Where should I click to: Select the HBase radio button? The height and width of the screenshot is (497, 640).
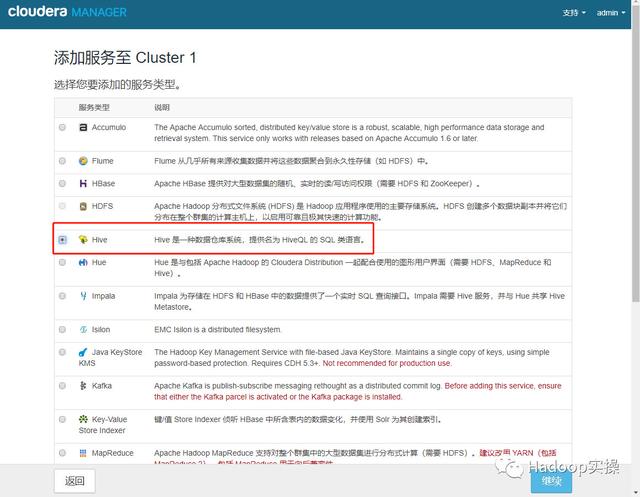pos(62,184)
